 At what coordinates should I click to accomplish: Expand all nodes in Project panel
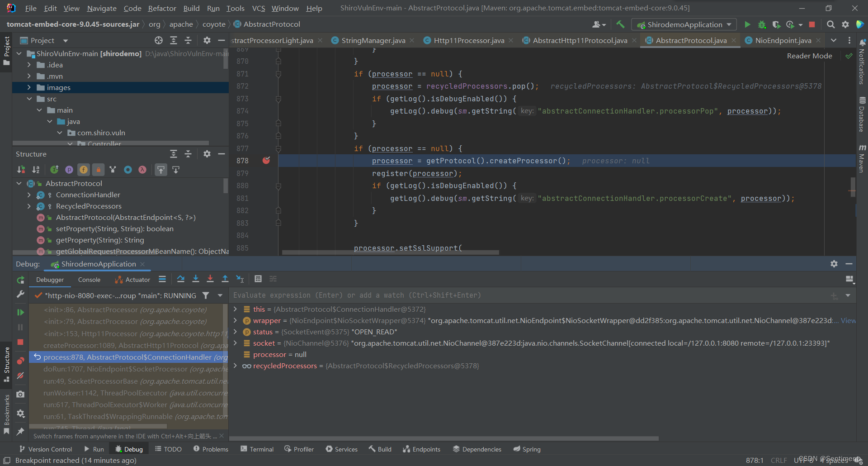173,40
